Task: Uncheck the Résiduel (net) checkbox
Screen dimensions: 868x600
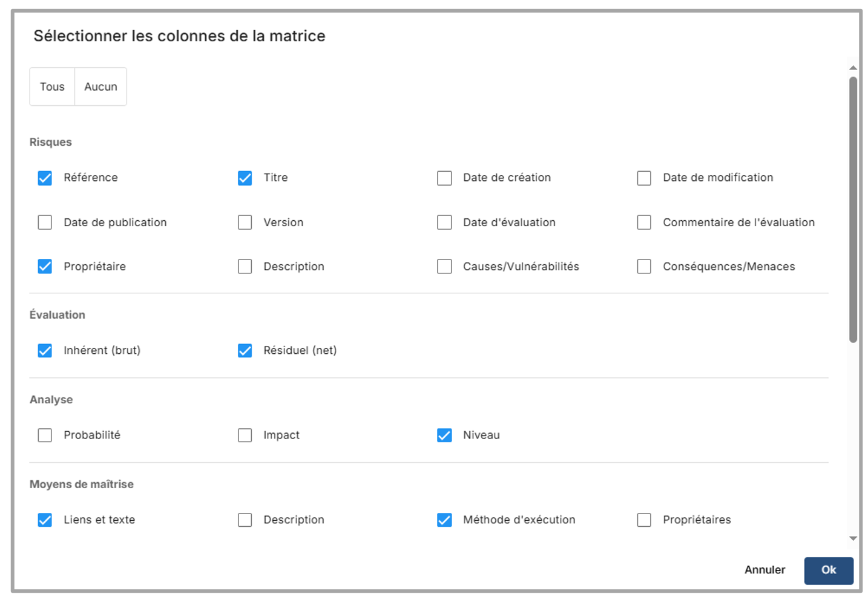Action: [245, 351]
